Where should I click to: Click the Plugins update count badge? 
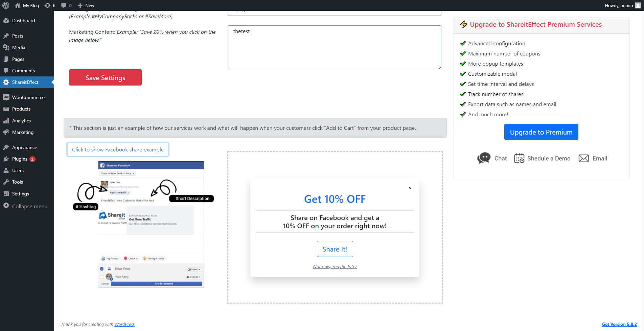point(32,159)
